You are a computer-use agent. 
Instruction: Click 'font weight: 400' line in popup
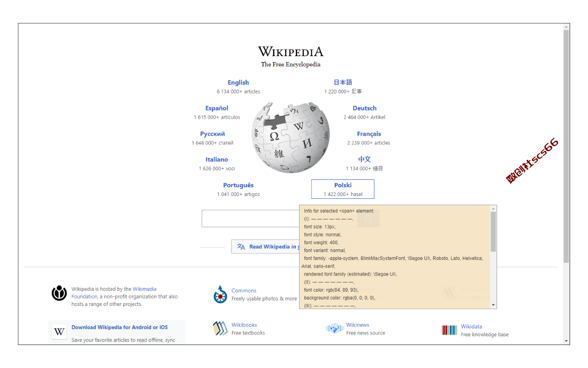coord(322,242)
